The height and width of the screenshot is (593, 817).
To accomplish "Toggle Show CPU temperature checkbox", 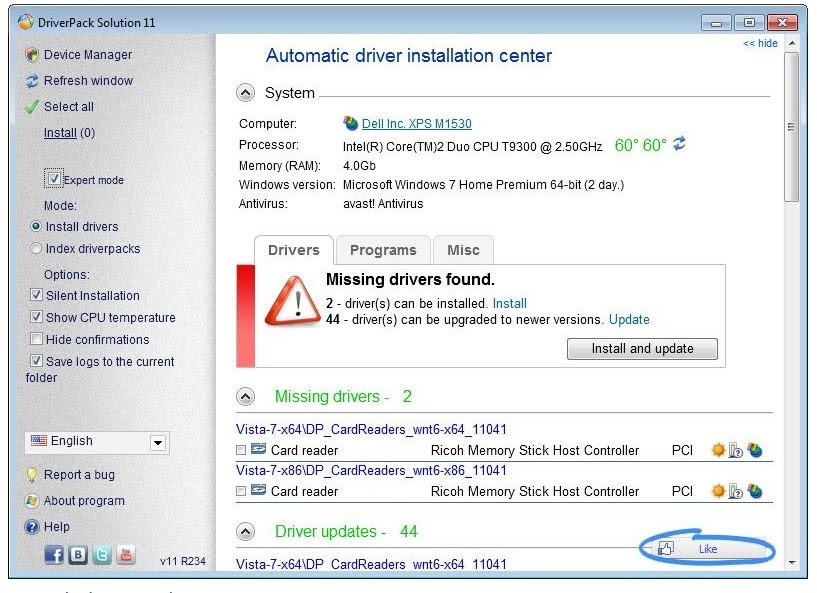I will pos(36,317).
